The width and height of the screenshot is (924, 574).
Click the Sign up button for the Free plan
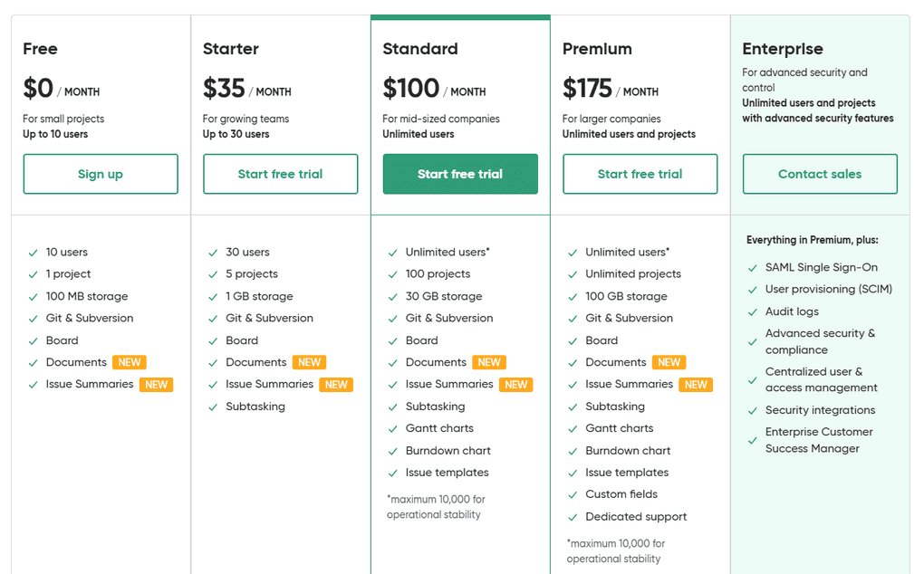[100, 174]
